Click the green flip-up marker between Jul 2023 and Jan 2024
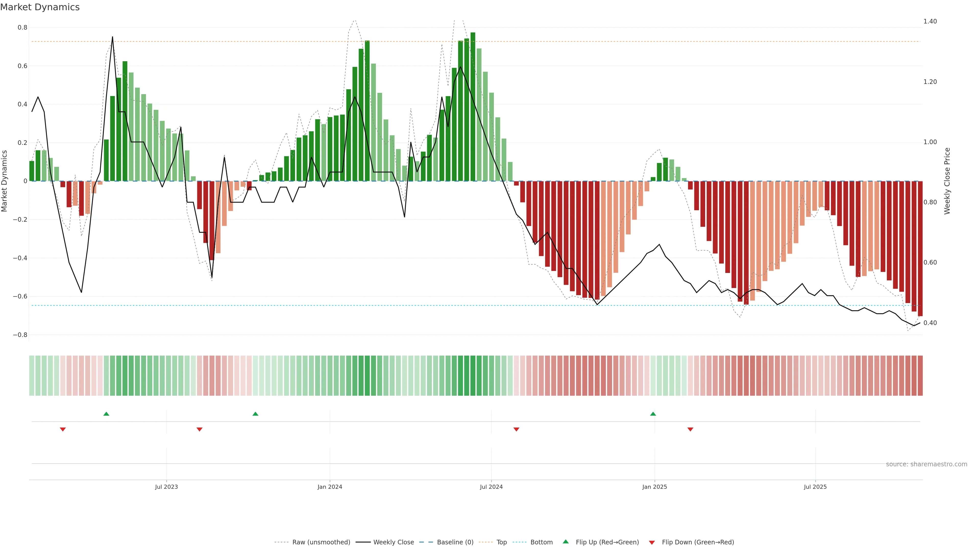 pos(255,414)
